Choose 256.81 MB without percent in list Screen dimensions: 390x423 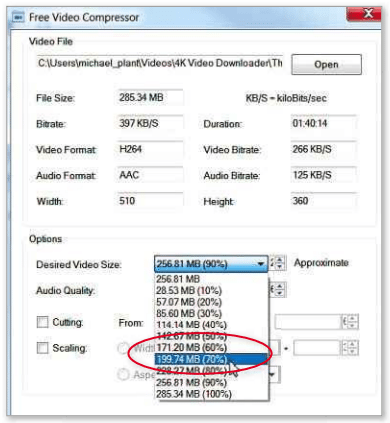point(211,279)
